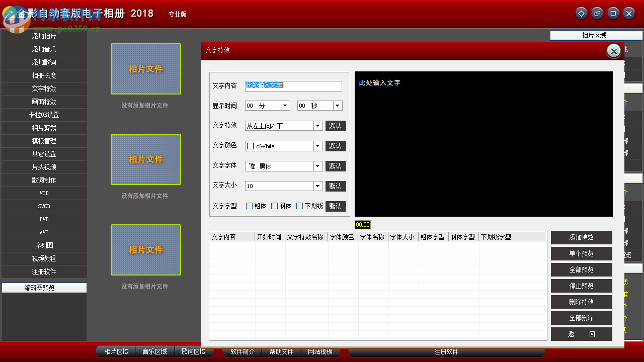The width and height of the screenshot is (644, 362).
Task: Click the 字体名称 column header
Action: click(373, 237)
